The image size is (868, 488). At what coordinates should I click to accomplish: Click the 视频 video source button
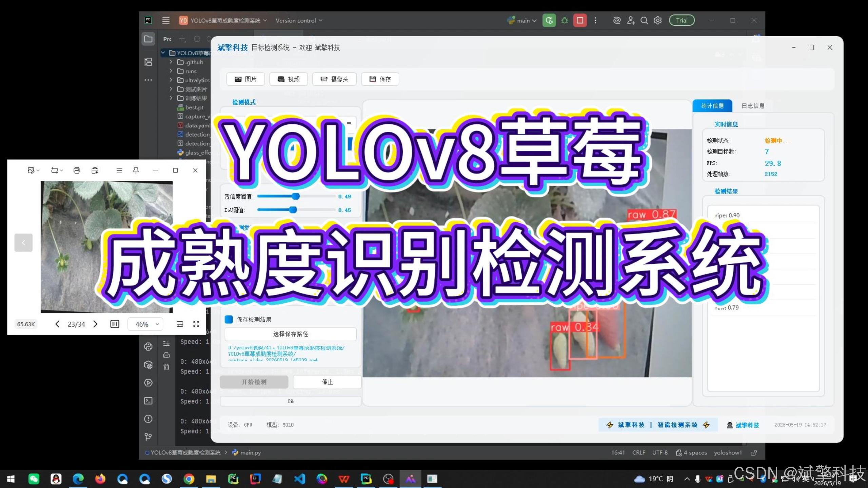(289, 79)
